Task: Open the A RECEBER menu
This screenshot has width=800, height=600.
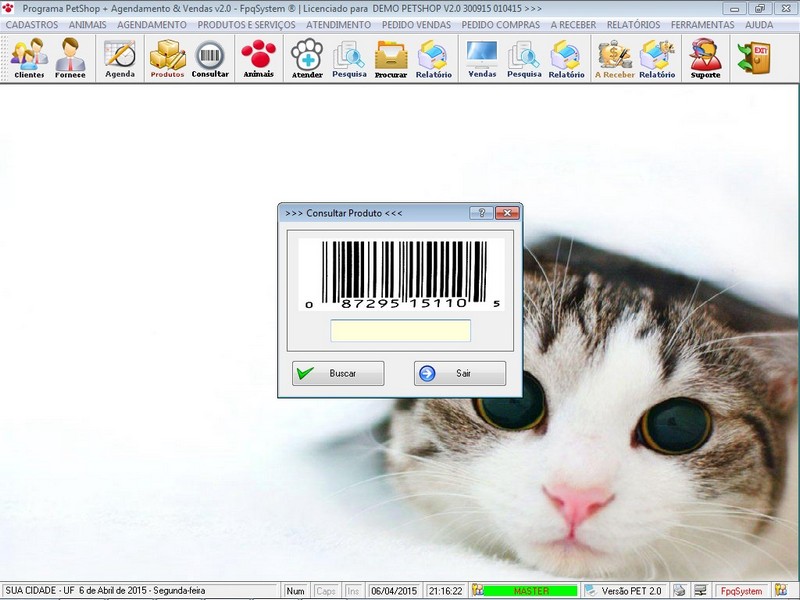Action: point(573,24)
